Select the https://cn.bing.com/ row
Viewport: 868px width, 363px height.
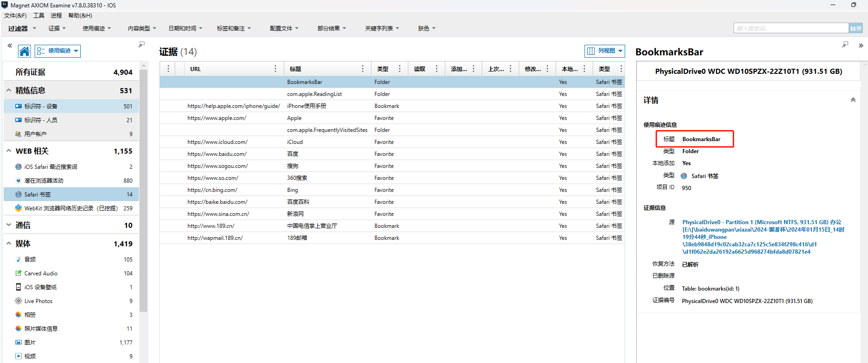392,190
